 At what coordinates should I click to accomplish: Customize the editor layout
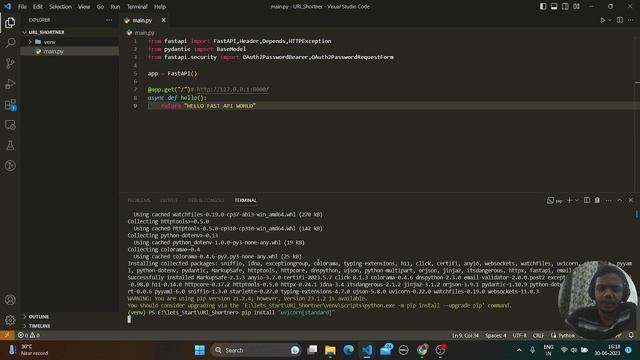point(576,7)
